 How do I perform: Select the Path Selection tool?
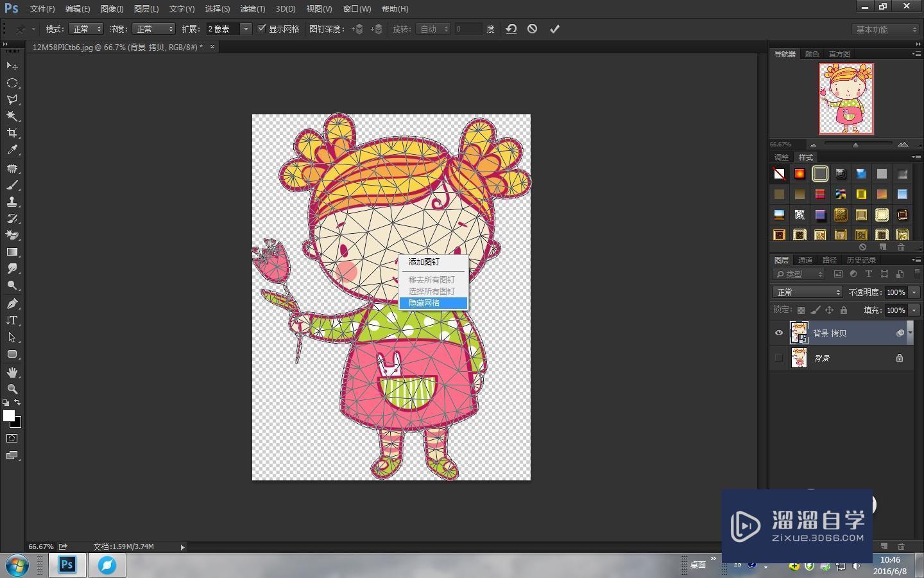pyautogui.click(x=12, y=337)
